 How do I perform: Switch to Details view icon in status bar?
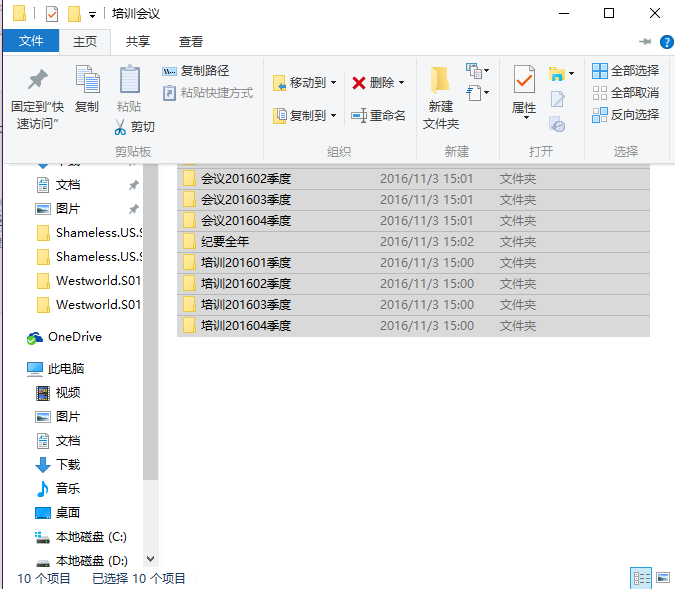(641, 578)
